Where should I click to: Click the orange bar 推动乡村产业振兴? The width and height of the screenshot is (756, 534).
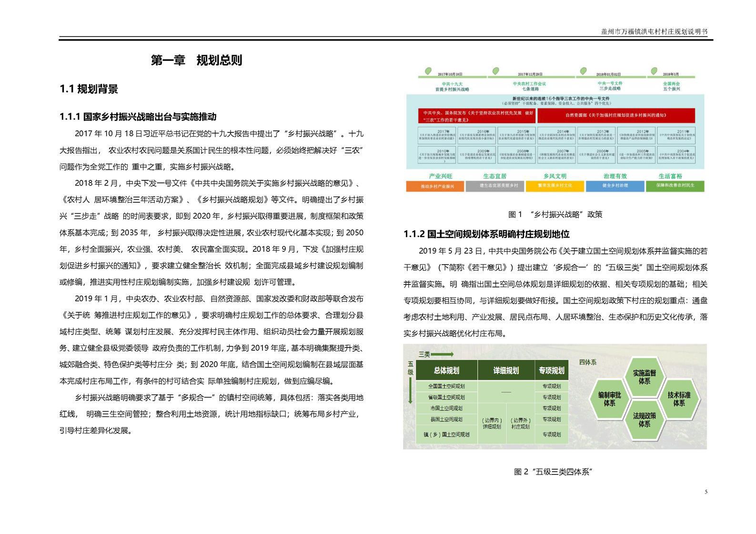point(435,186)
